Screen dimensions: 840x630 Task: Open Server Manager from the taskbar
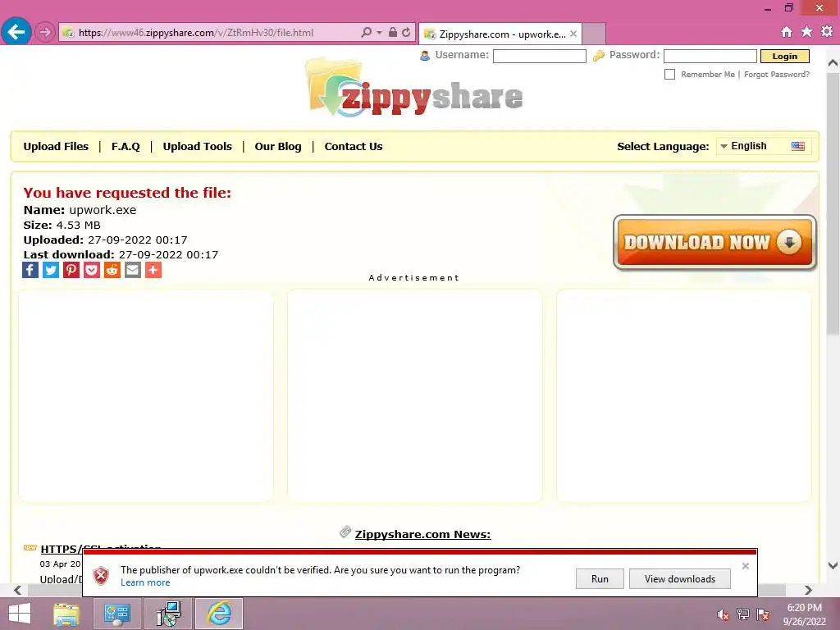pos(116,614)
